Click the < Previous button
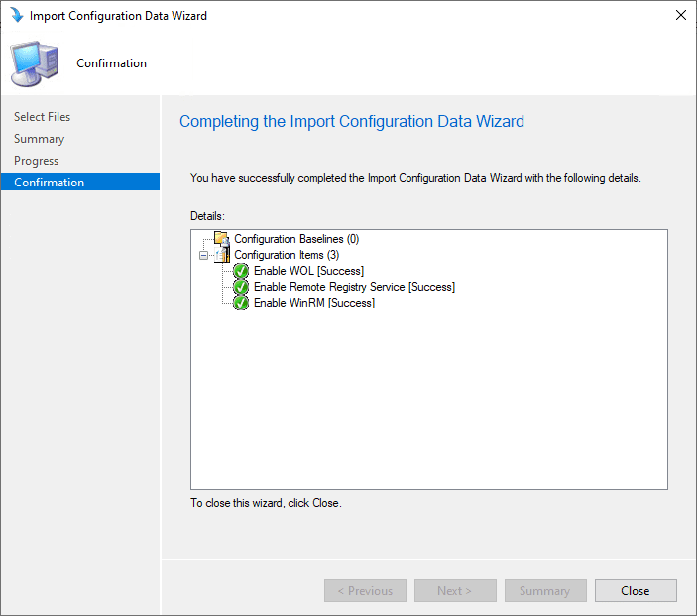The width and height of the screenshot is (697, 616). pyautogui.click(x=365, y=591)
